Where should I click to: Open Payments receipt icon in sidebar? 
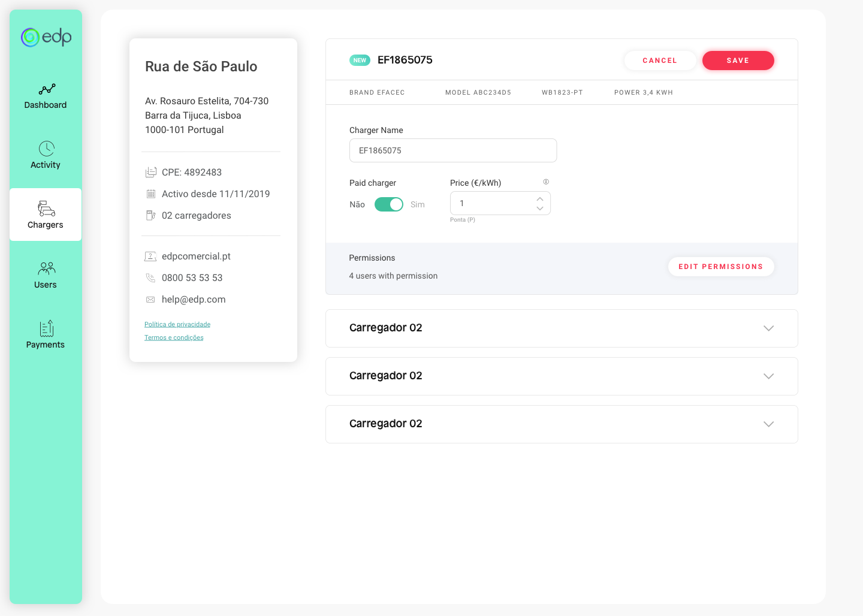[47, 328]
